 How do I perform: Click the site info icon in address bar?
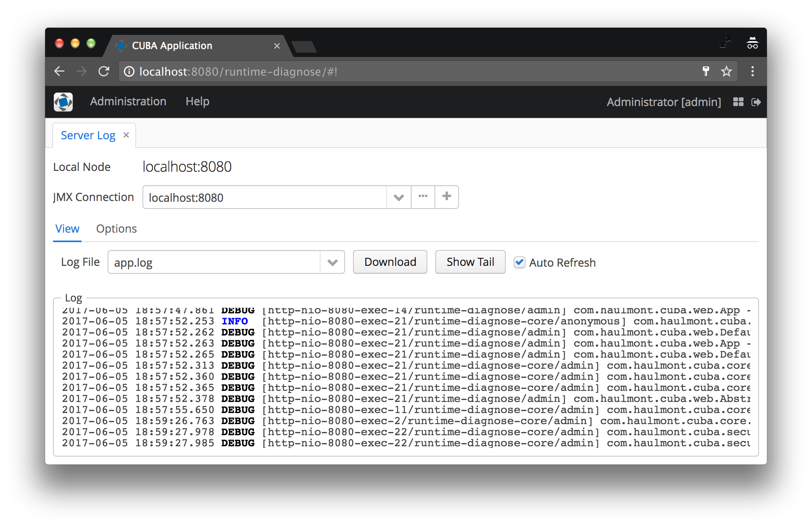[x=129, y=72]
